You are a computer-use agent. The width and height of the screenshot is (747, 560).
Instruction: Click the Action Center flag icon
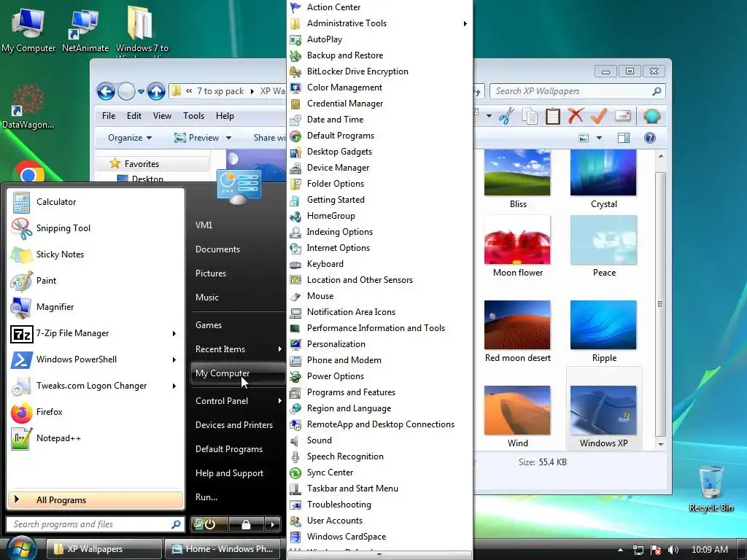pos(295,7)
